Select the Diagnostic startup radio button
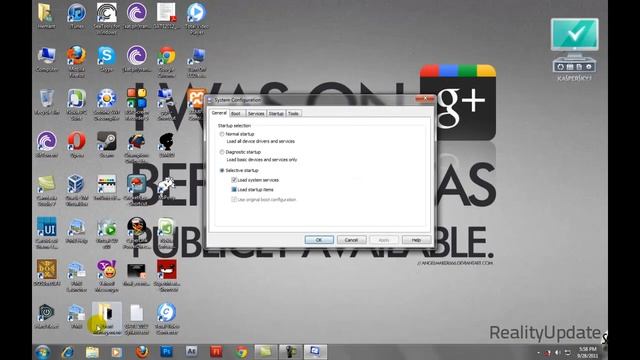 click(222, 152)
